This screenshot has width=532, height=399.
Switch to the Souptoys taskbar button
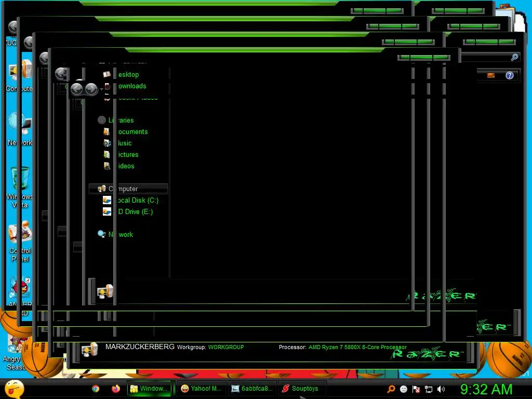(302, 389)
